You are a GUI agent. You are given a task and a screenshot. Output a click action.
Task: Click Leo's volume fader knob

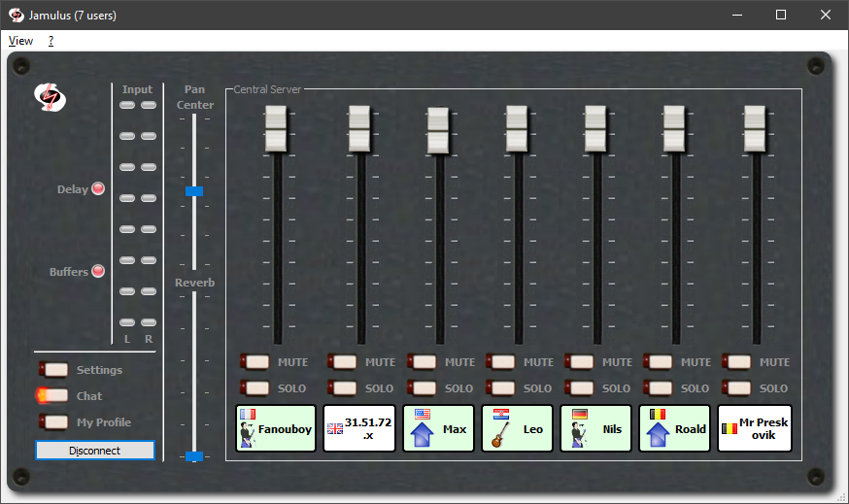coord(517,129)
